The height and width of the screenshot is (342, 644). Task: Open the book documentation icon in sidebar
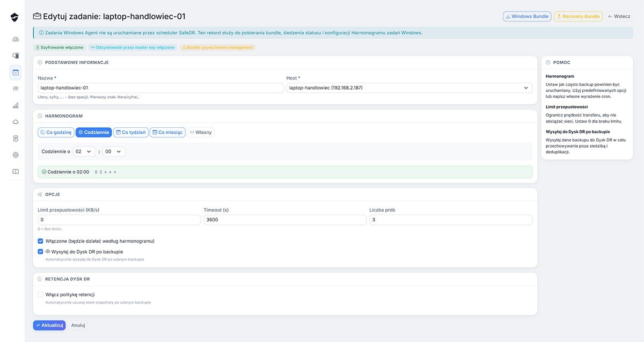(x=16, y=171)
